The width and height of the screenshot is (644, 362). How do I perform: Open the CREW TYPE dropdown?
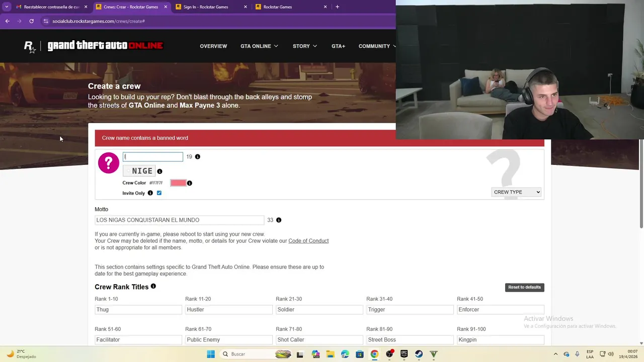(x=516, y=192)
